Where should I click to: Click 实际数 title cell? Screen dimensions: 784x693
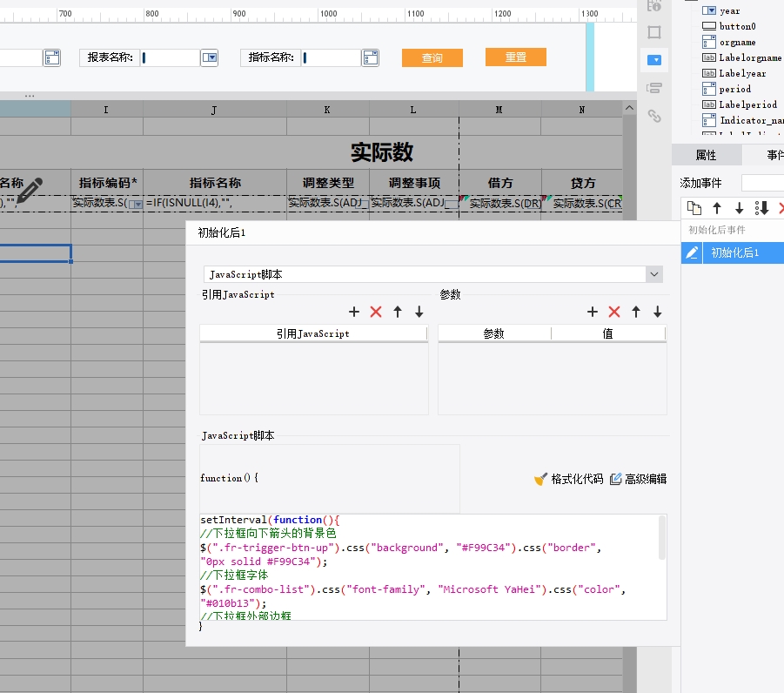point(381,152)
